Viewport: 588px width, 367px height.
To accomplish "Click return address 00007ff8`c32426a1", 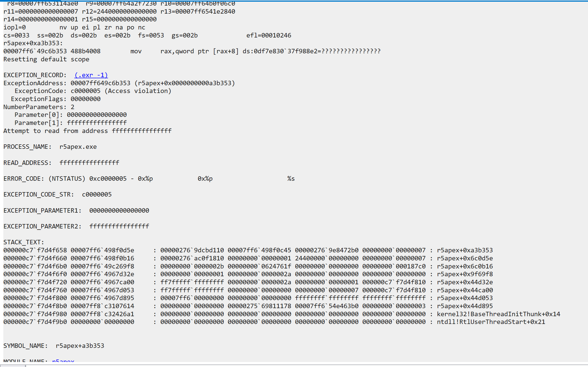I will (102, 314).
